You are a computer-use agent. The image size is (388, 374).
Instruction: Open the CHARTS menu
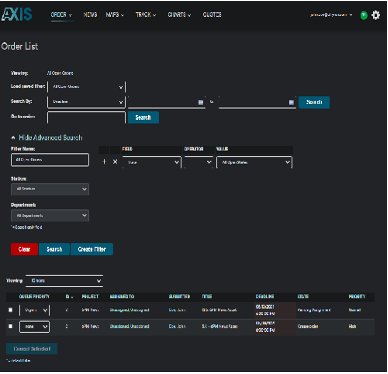pos(179,15)
